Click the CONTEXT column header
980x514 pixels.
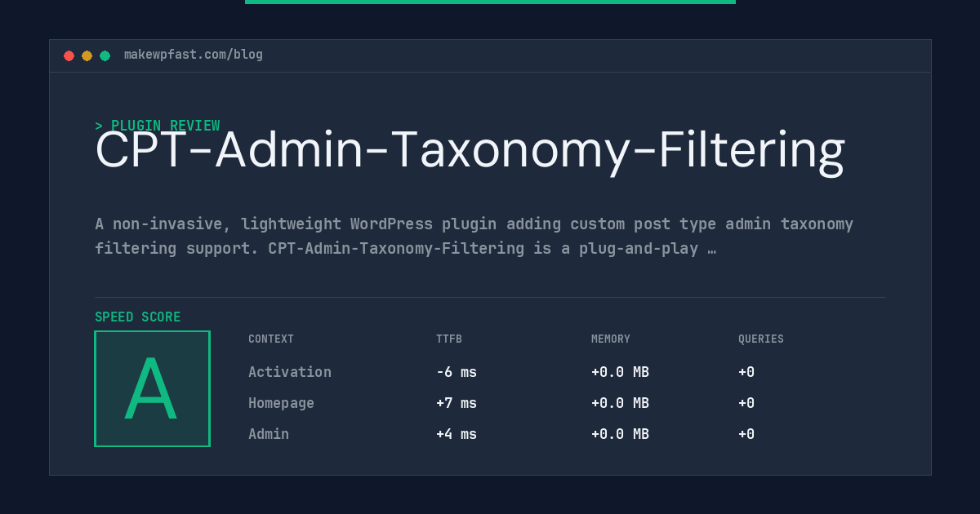point(271,339)
